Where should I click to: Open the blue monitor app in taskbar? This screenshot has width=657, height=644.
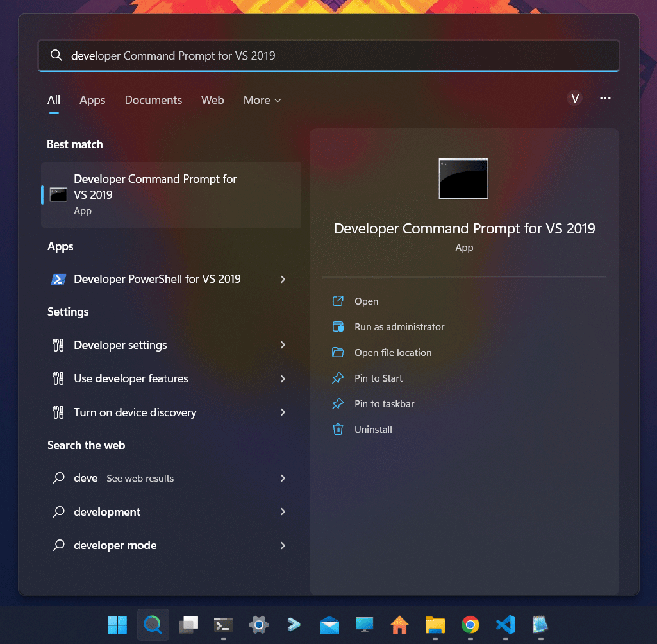click(365, 625)
